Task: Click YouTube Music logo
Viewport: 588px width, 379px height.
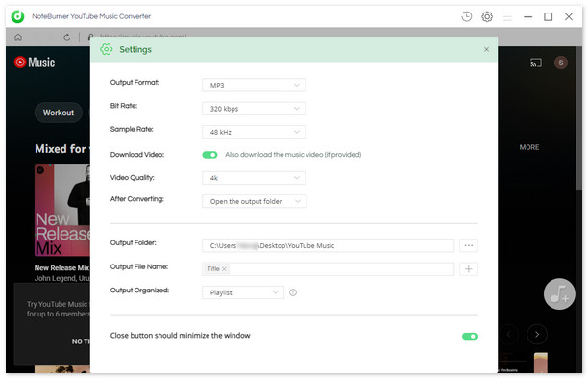Action: point(35,63)
